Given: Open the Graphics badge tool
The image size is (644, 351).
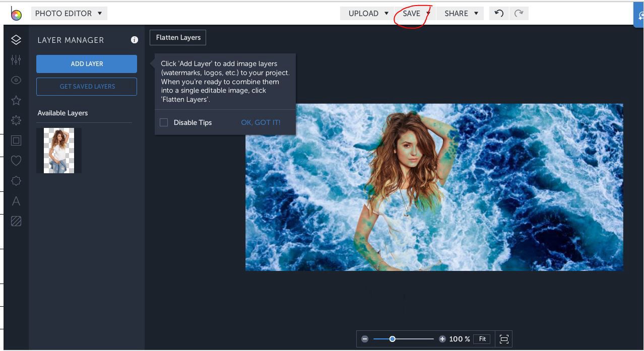Looking at the screenshot, I should [x=16, y=181].
